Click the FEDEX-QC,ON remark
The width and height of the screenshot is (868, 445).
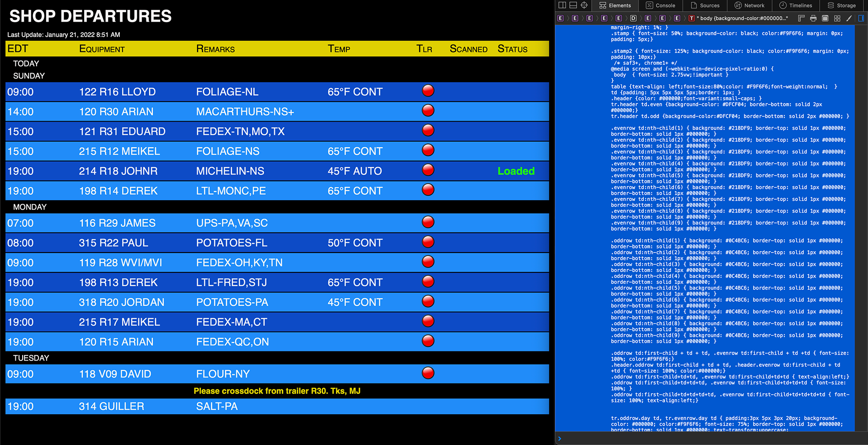tap(232, 342)
